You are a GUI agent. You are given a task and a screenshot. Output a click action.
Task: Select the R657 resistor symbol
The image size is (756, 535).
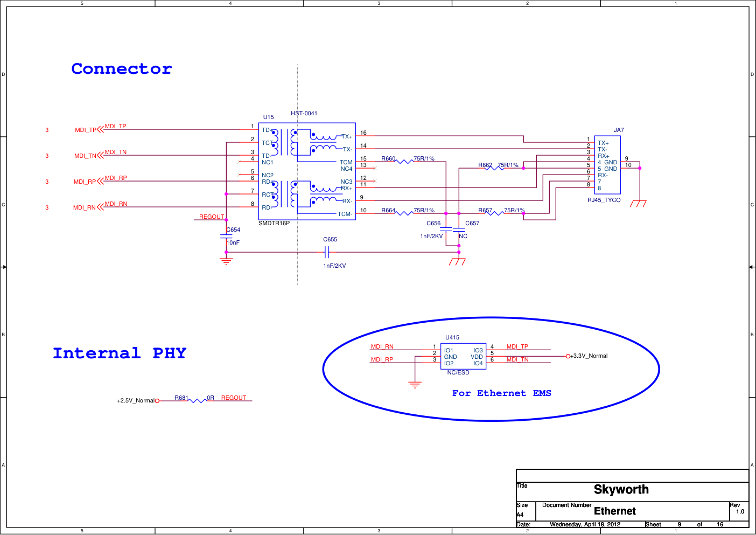point(495,213)
